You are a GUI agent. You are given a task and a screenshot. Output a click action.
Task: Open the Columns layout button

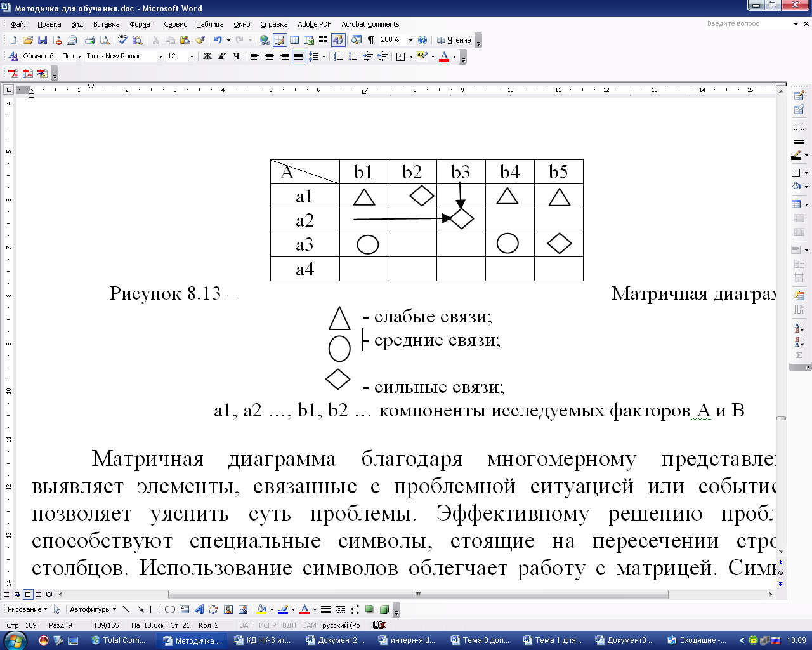click(324, 40)
